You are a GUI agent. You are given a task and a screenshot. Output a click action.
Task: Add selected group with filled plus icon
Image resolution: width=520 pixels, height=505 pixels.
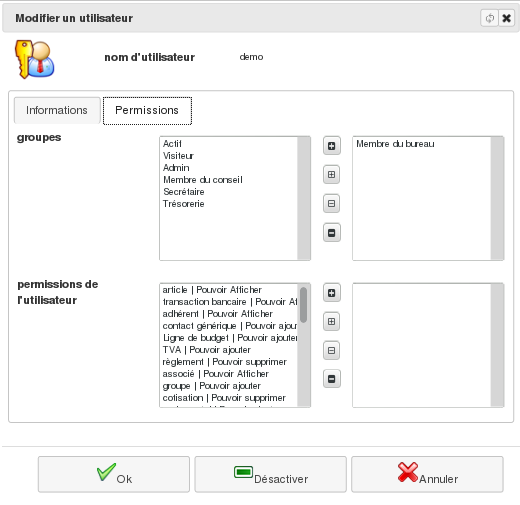[x=331, y=146]
